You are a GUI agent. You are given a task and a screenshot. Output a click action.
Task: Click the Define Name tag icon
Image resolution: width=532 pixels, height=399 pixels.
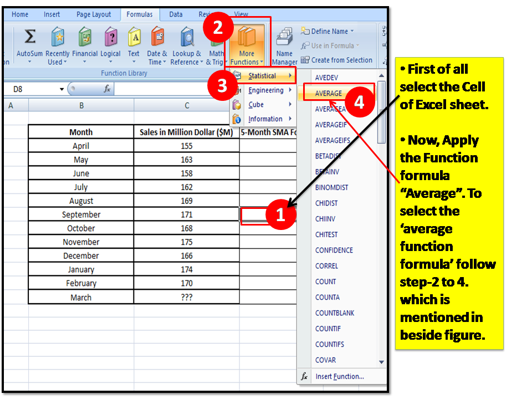[x=305, y=31]
